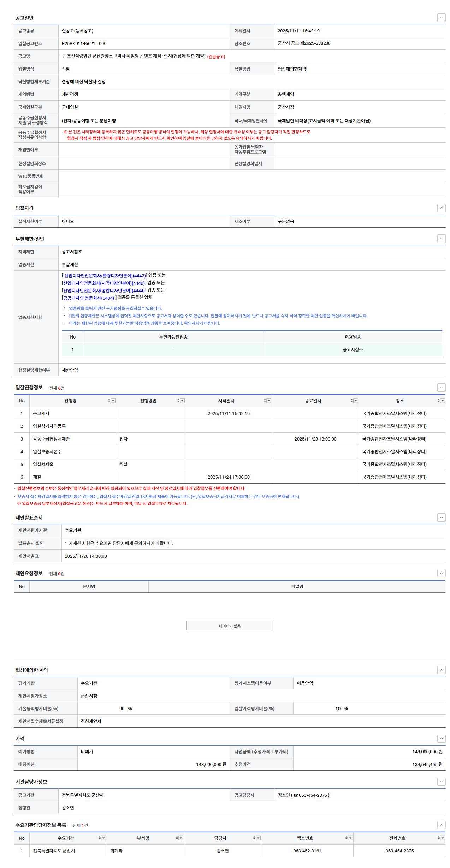Collapse the 공고일반 section

click(441, 18)
